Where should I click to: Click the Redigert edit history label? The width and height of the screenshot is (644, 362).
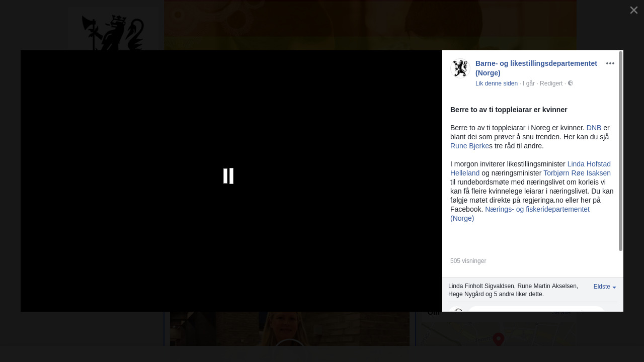coord(551,83)
